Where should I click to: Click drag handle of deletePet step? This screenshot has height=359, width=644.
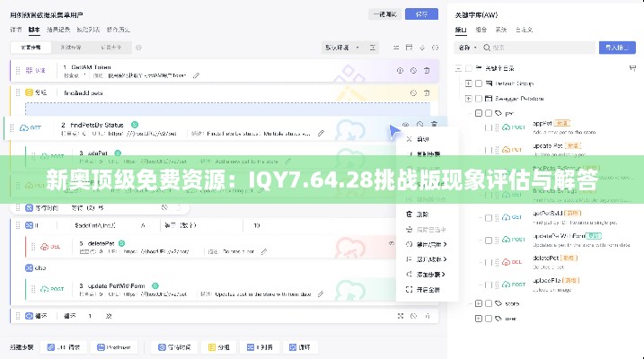pyautogui.click(x=33, y=247)
